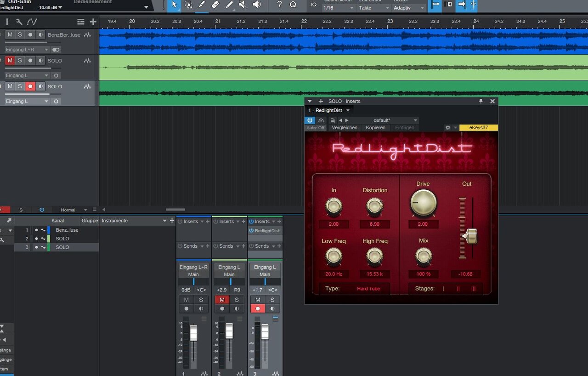Add an insert to mixer channel 1
Image resolution: width=588 pixels, height=376 pixels.
point(208,222)
